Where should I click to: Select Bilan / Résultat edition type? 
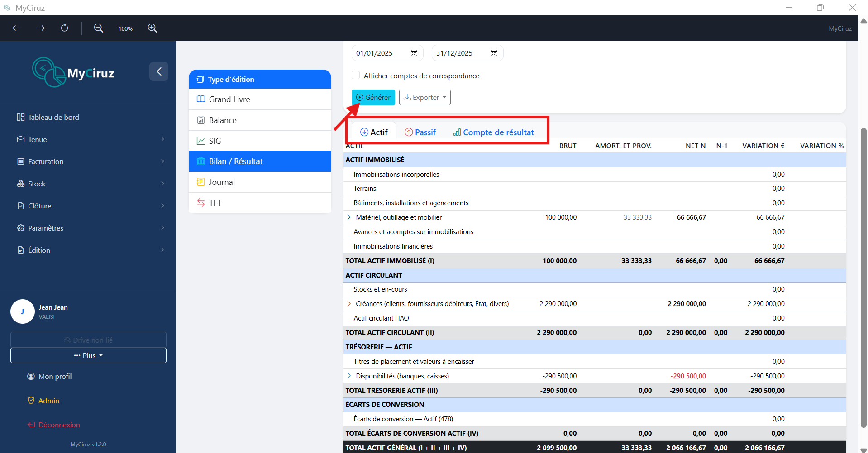tap(260, 161)
